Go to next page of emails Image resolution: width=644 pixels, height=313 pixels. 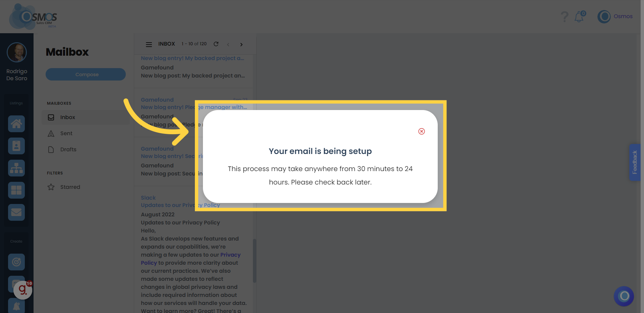pyautogui.click(x=241, y=44)
